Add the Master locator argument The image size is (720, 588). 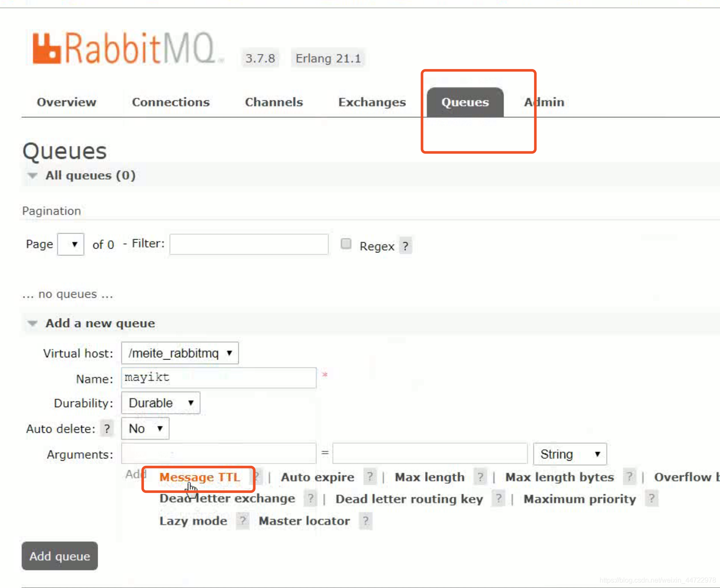point(304,521)
